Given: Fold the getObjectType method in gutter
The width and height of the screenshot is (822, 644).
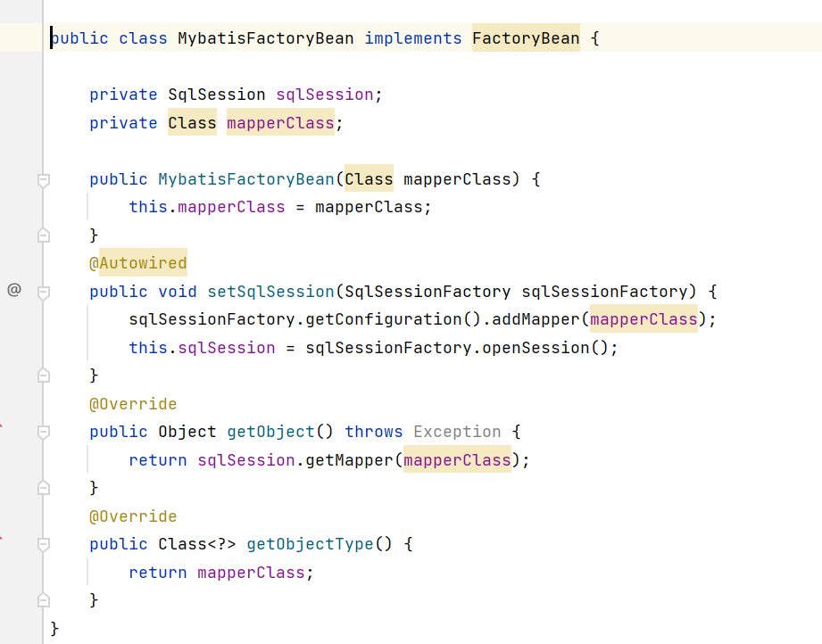Looking at the screenshot, I should [x=43, y=544].
